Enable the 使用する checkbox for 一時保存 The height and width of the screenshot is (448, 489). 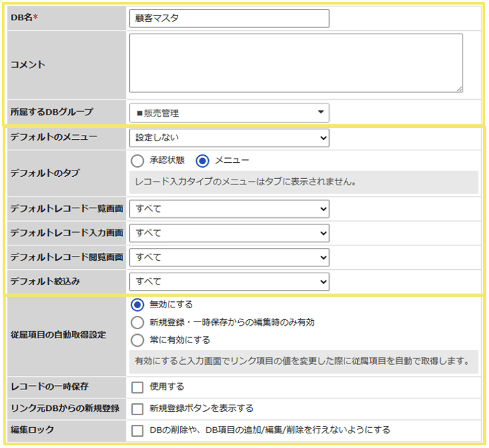[x=137, y=387]
